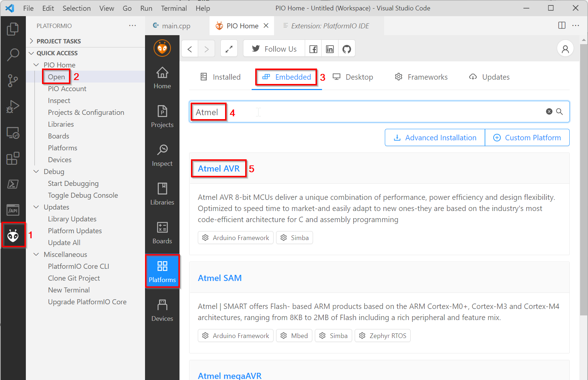Select the Desktop platforms tab
The width and height of the screenshot is (588, 380).
(x=353, y=77)
